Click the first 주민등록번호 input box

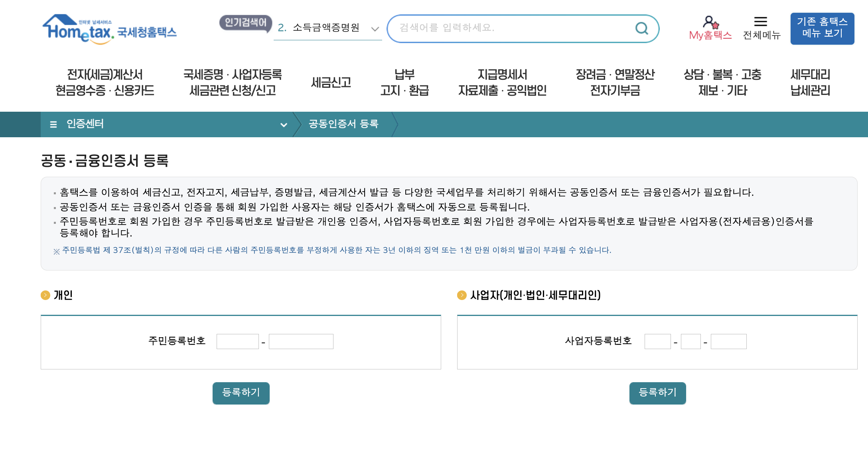coord(237,342)
